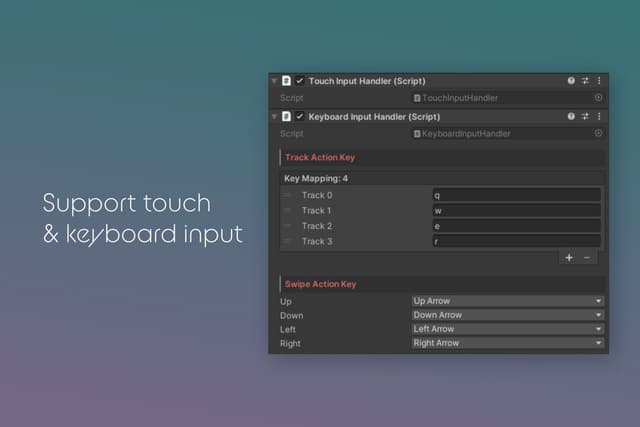Click the Left property label

tap(288, 329)
